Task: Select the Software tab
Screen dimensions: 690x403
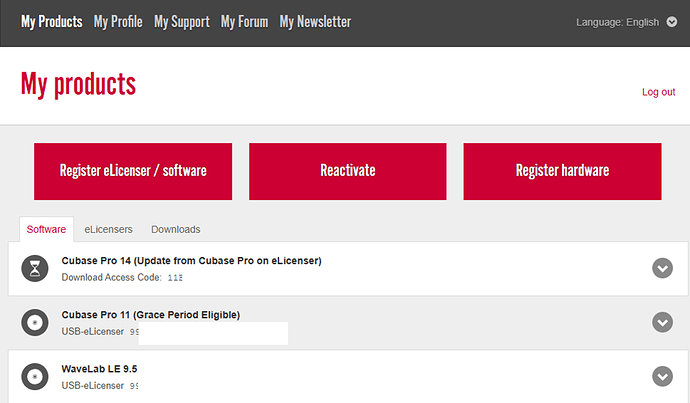Action: click(46, 229)
